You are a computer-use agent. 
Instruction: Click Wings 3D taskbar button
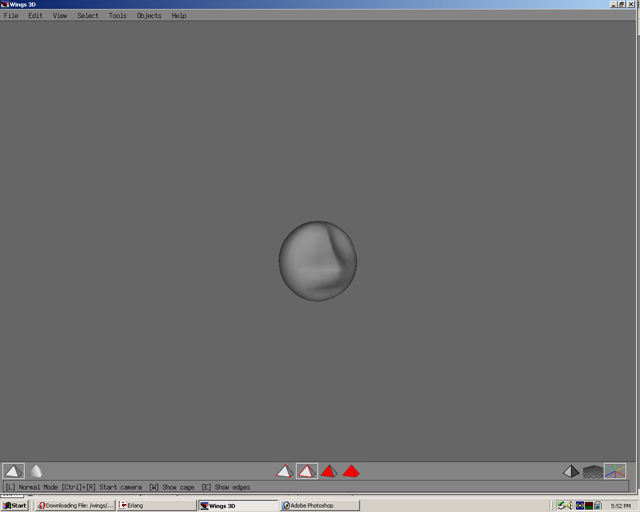tap(238, 505)
